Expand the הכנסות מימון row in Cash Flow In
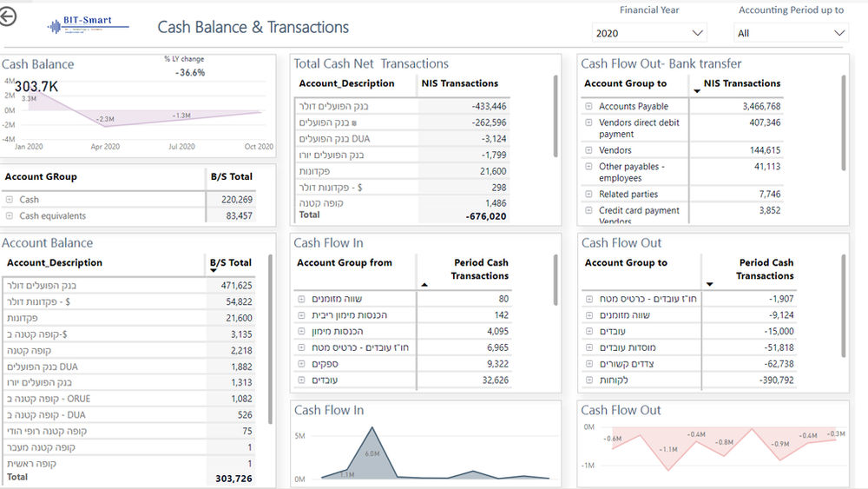 (302, 331)
